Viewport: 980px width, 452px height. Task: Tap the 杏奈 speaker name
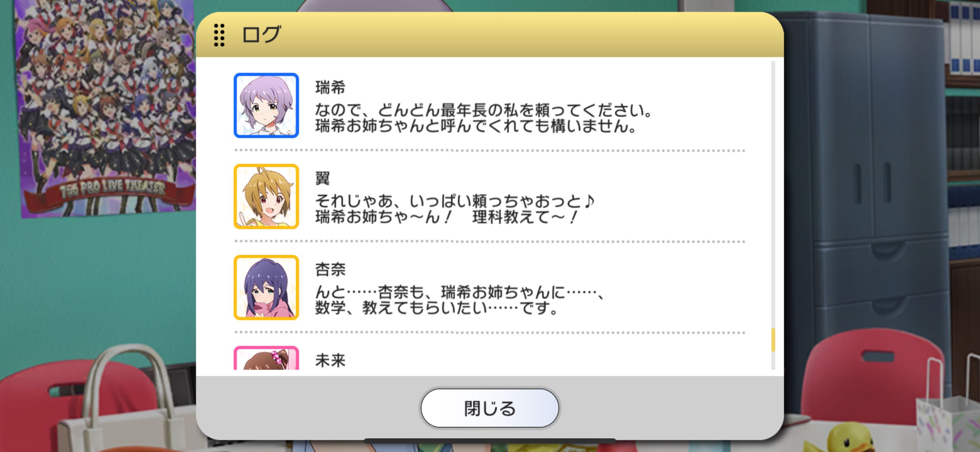pos(330,269)
